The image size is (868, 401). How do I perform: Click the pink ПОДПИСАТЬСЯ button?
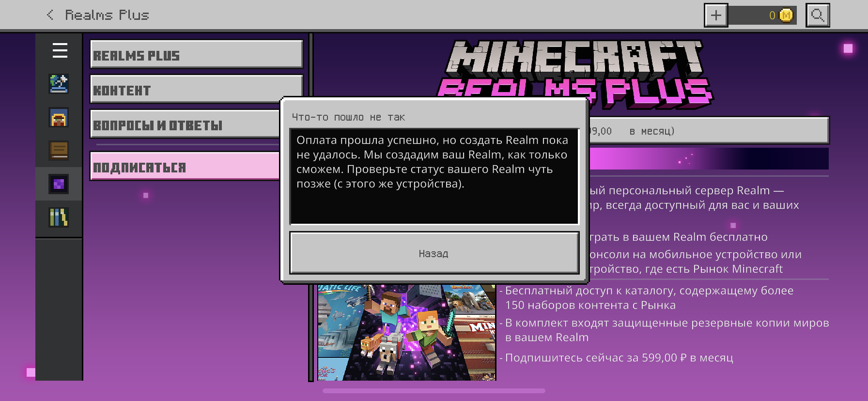click(185, 166)
